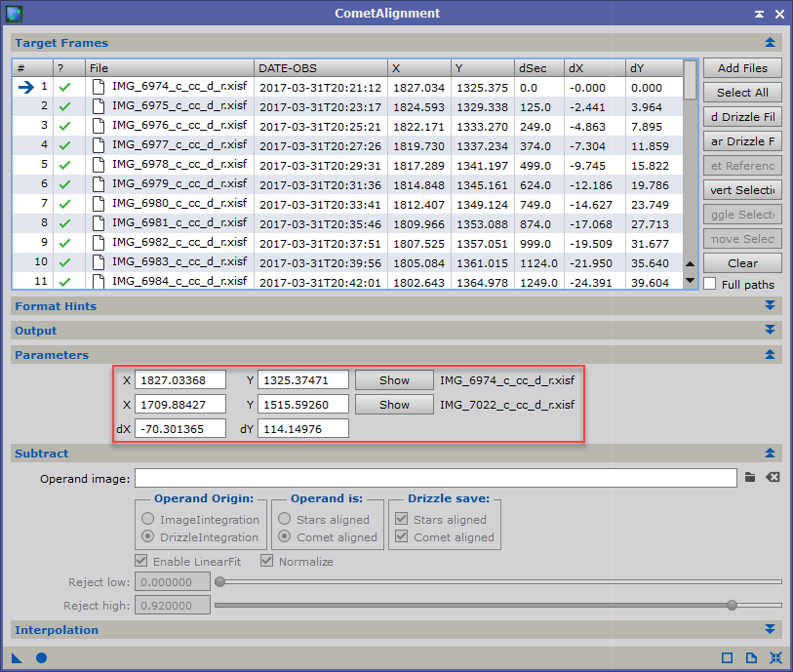This screenshot has width=793, height=672.
Task: Close the CometAlignment window
Action: (779, 15)
